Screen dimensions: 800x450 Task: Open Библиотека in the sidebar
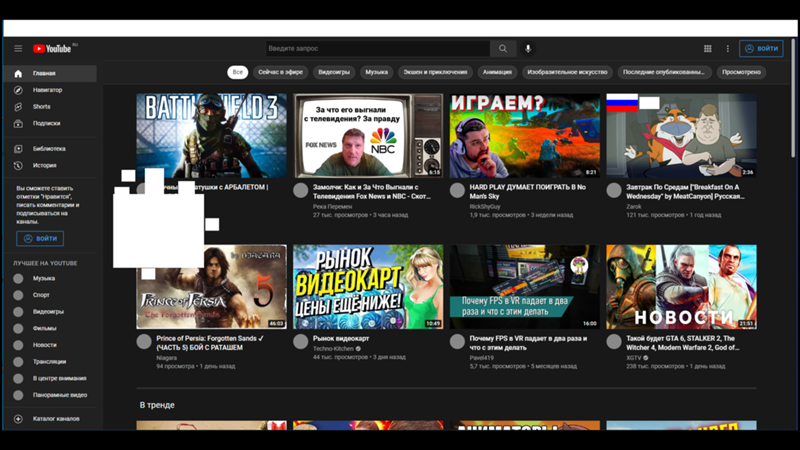pyautogui.click(x=50, y=149)
